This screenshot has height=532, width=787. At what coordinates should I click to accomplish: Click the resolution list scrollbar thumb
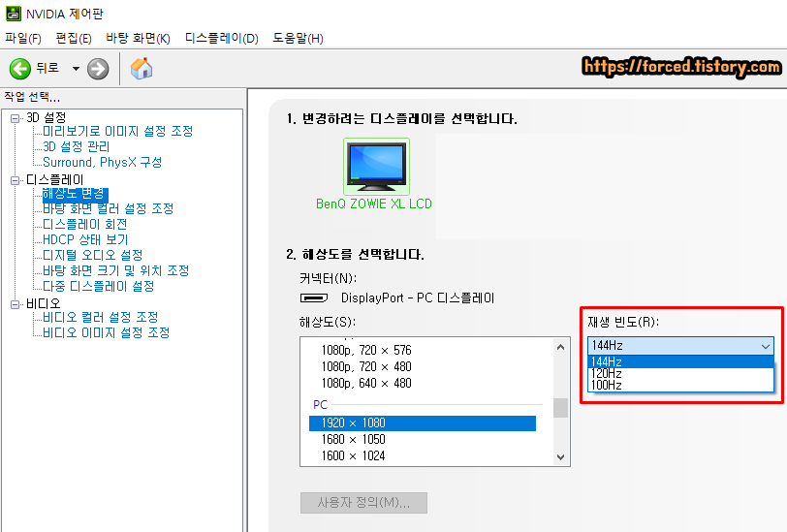pyautogui.click(x=560, y=408)
